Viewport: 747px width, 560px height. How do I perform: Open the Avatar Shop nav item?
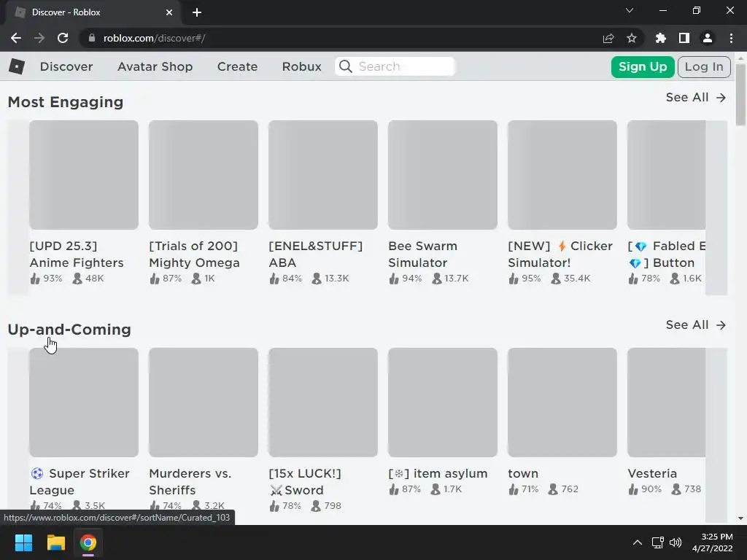[x=155, y=66]
